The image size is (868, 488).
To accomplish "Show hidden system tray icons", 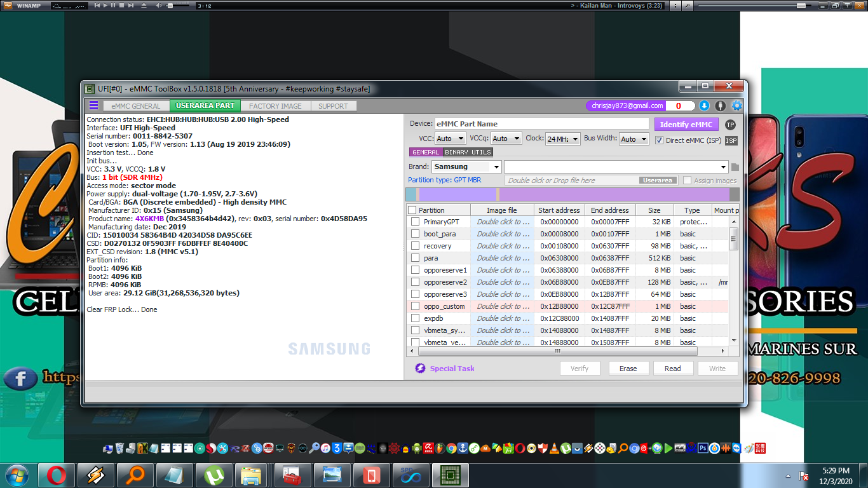I will tap(789, 476).
